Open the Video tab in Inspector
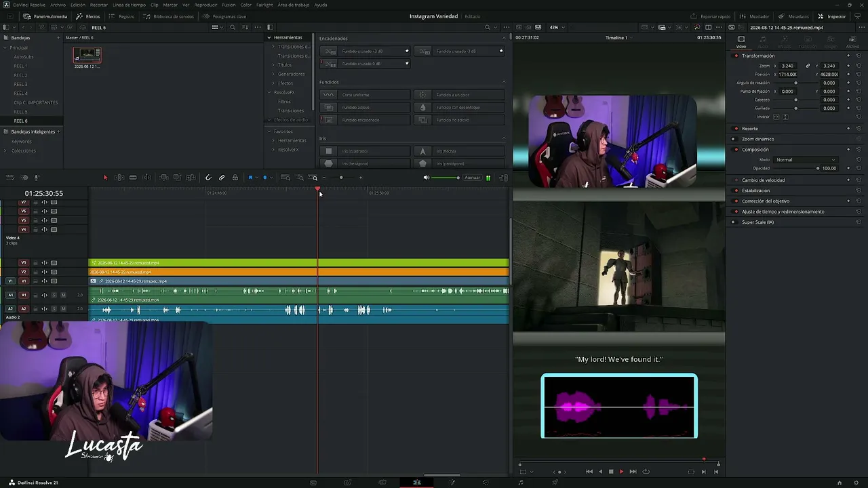The height and width of the screenshot is (488, 868). (x=741, y=41)
